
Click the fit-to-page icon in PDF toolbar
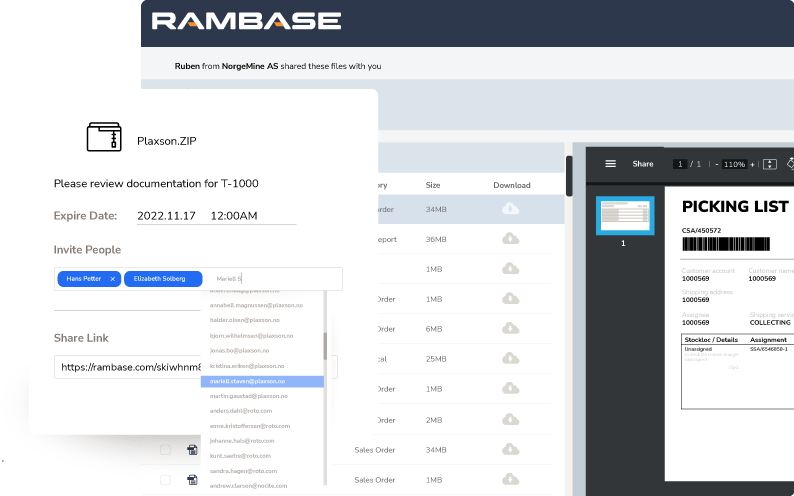click(x=770, y=164)
